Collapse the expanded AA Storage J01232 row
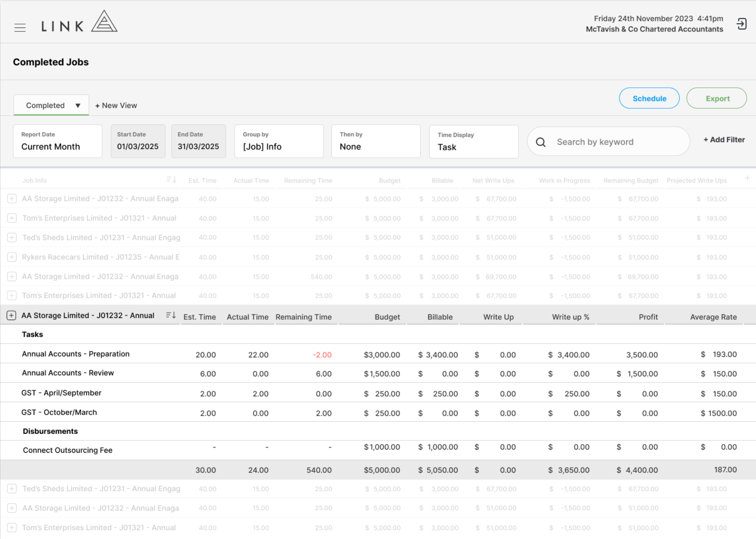Viewport: 756px width, 539px height. click(11, 315)
